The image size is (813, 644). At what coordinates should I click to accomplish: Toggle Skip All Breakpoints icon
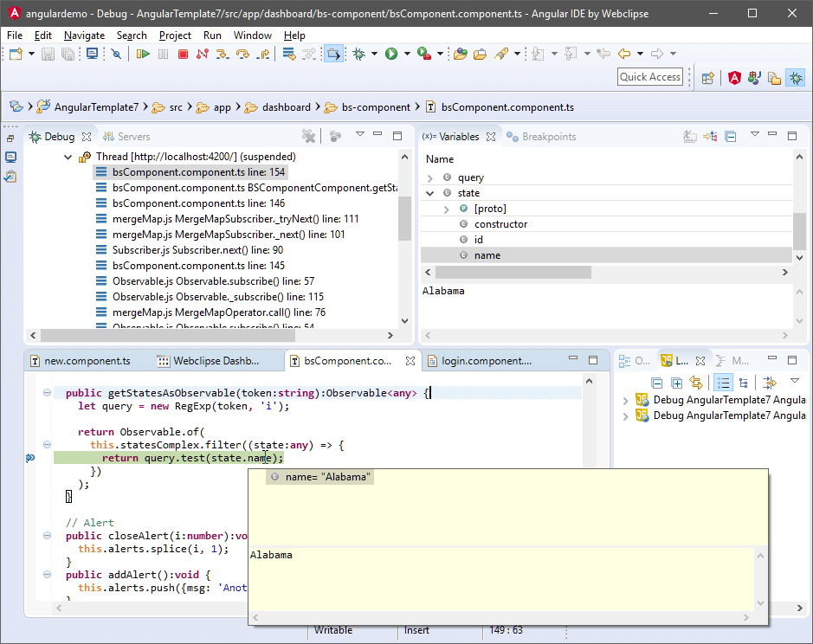click(x=117, y=54)
